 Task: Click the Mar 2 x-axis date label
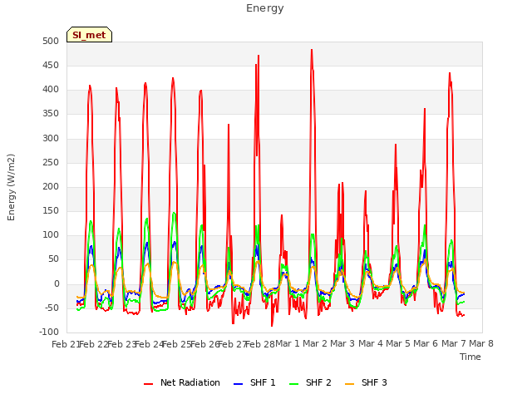pos(315,343)
